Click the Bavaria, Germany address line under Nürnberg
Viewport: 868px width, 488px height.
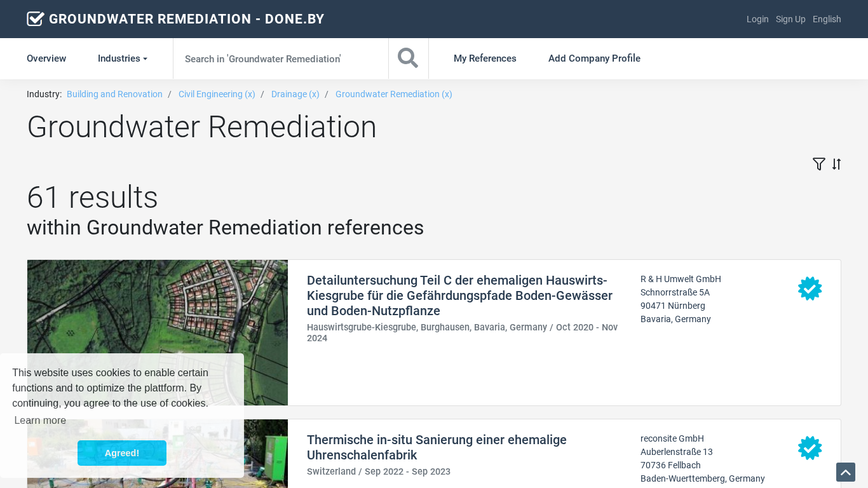[x=675, y=319]
